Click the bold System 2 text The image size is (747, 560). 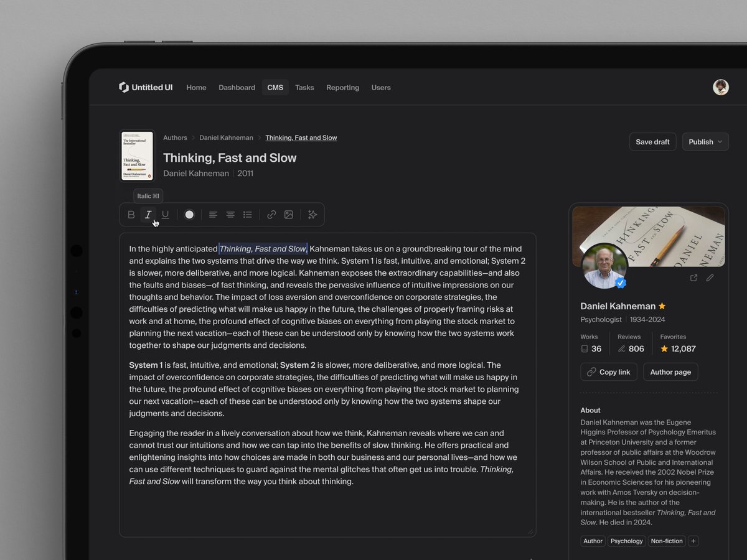[x=298, y=365]
